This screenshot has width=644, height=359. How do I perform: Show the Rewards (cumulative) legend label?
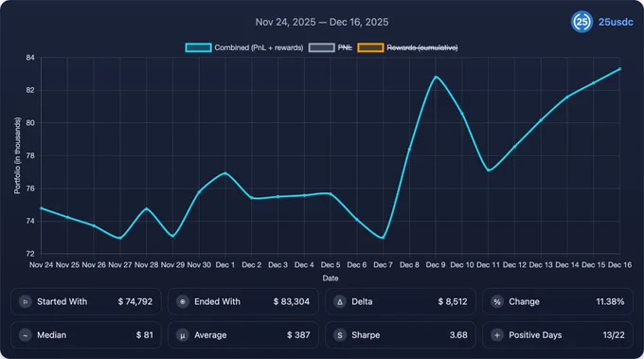click(422, 47)
